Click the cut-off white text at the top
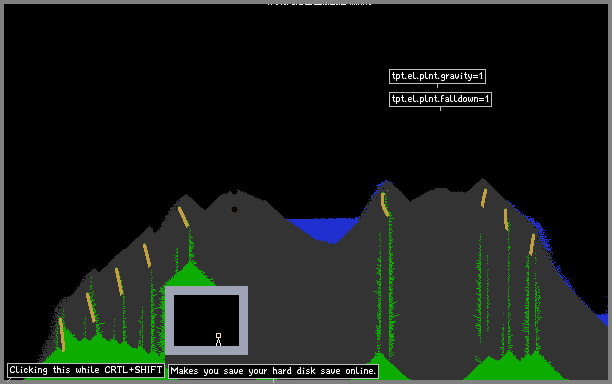Screen dimensions: 612x384 [x=319, y=4]
